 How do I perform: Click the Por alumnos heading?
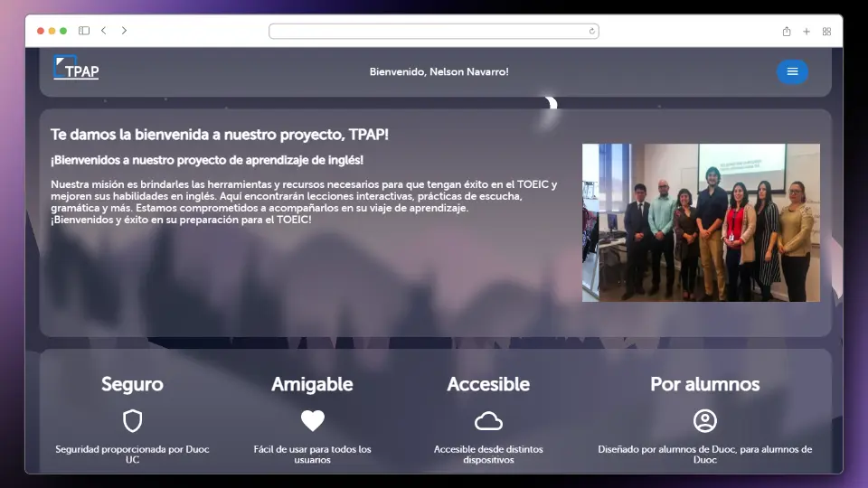click(704, 384)
